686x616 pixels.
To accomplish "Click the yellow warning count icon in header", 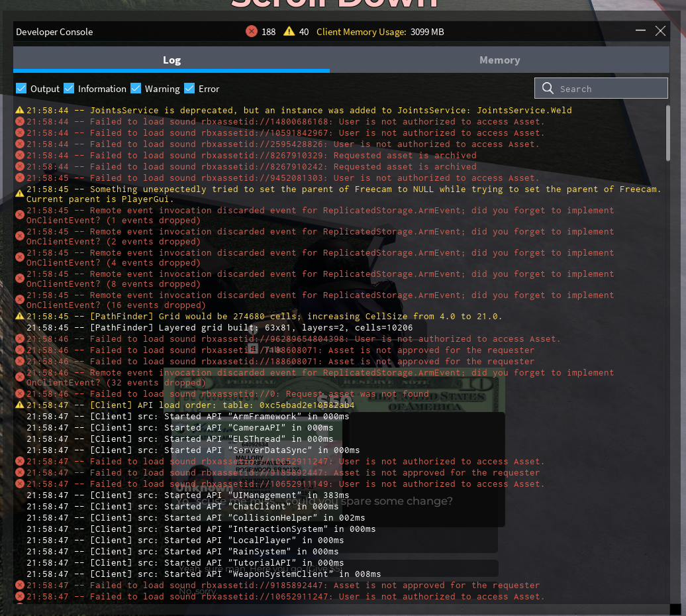I will [289, 31].
